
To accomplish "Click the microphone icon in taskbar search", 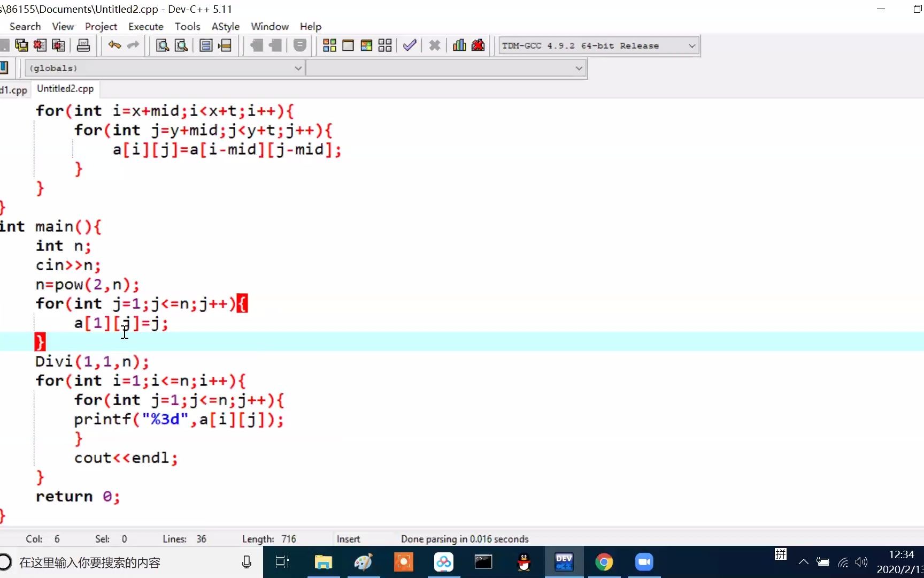I will pos(247,562).
